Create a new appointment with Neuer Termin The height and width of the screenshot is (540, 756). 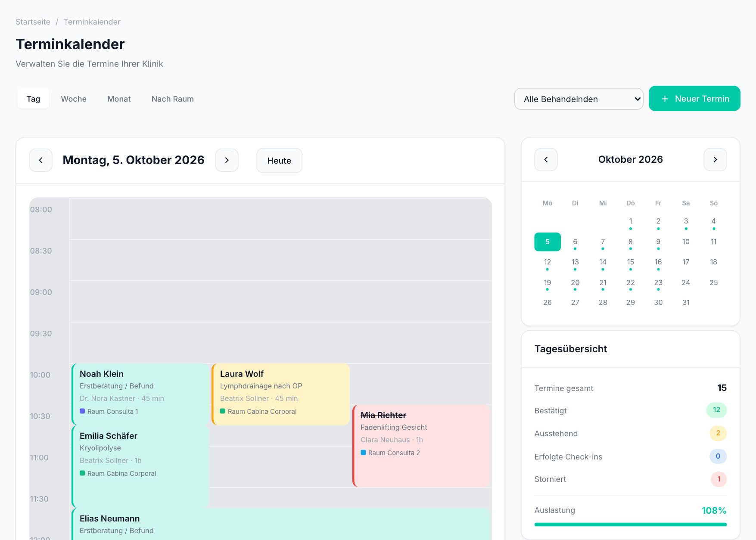pos(694,99)
